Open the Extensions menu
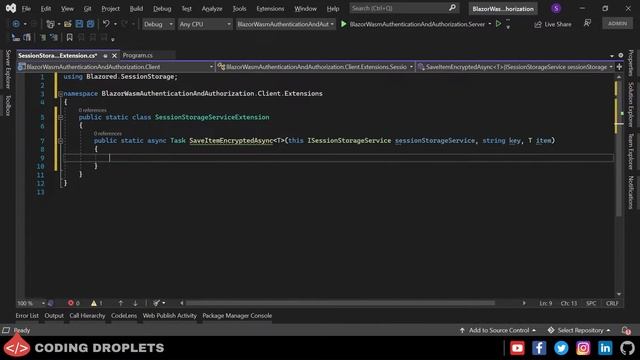 tap(270, 9)
